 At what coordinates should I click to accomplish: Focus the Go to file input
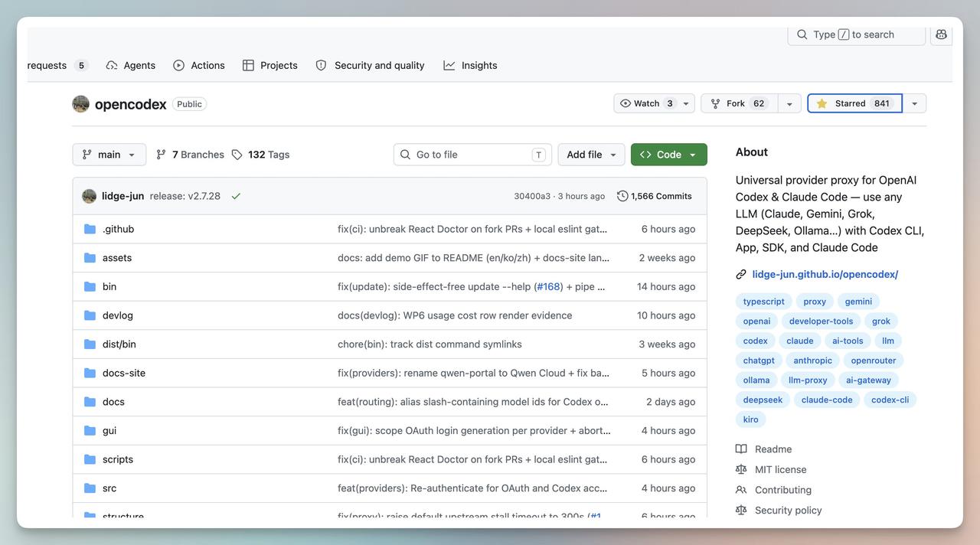point(472,155)
